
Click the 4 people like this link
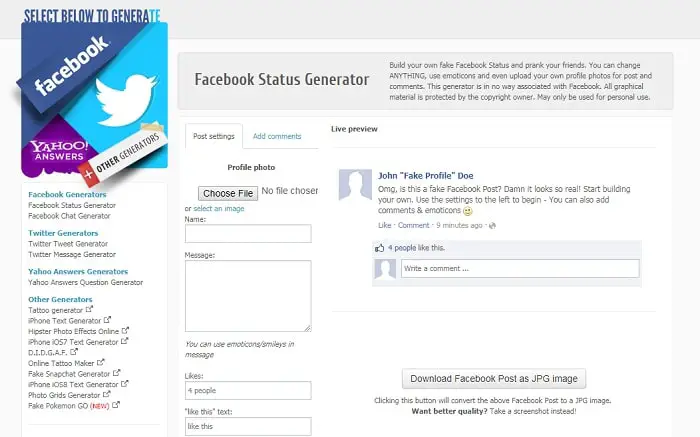point(416,248)
